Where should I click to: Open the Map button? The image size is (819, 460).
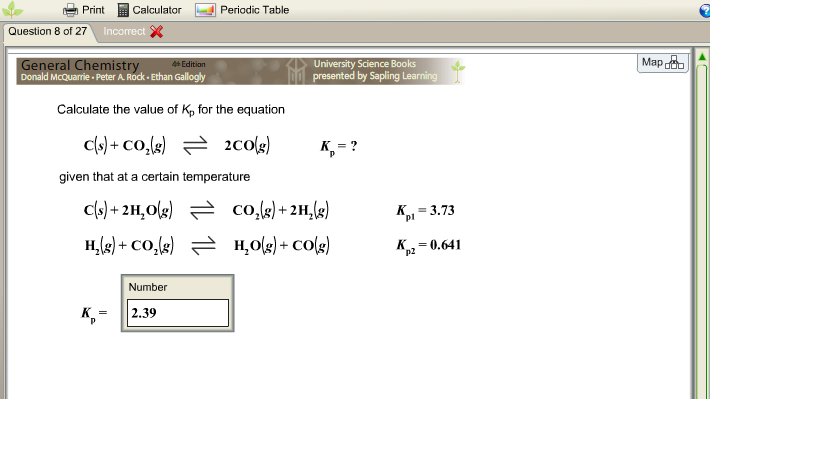click(x=663, y=63)
